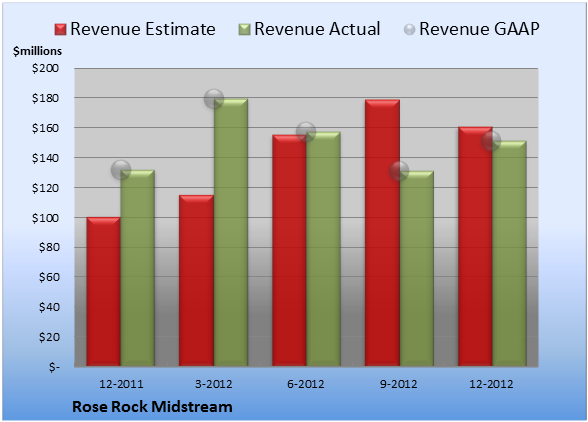Viewport: 588px width, 422px height.
Task: Select the red estimate bar for 9-2012
Action: click(382, 233)
